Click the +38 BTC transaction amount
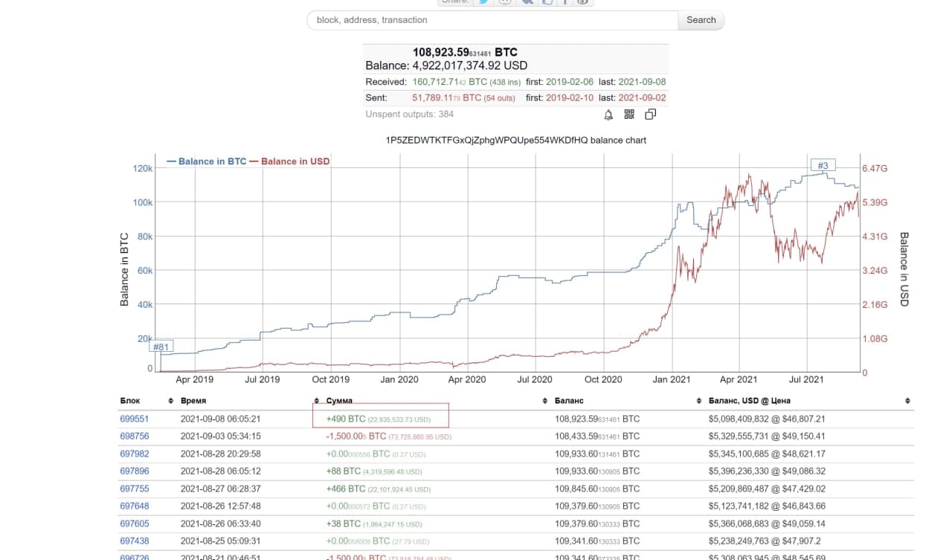 (x=375, y=524)
